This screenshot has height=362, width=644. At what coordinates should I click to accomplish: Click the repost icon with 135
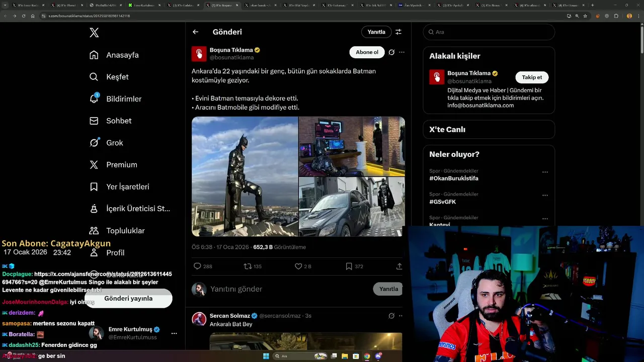248,266
